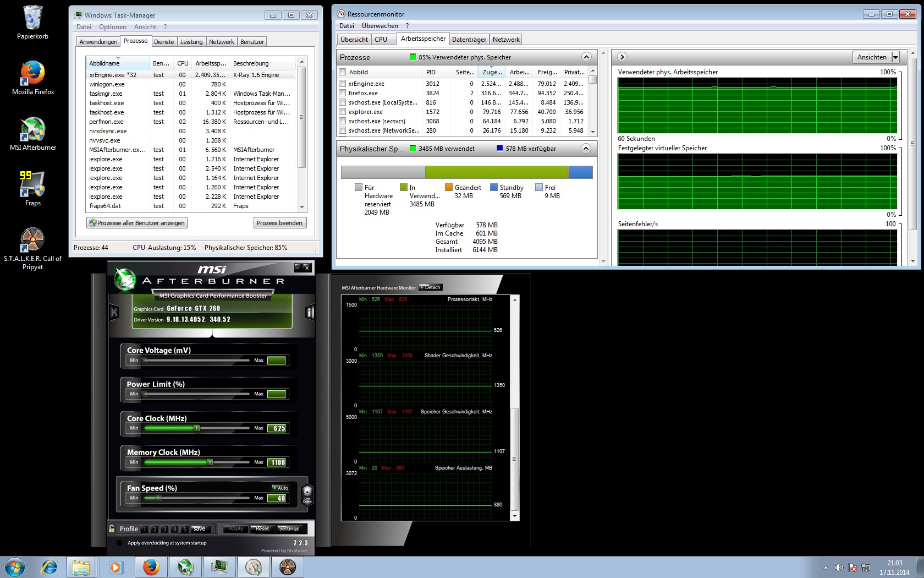Viewport: 924px width, 578px height.
Task: Click the Afterburner left K side button
Action: click(x=114, y=313)
